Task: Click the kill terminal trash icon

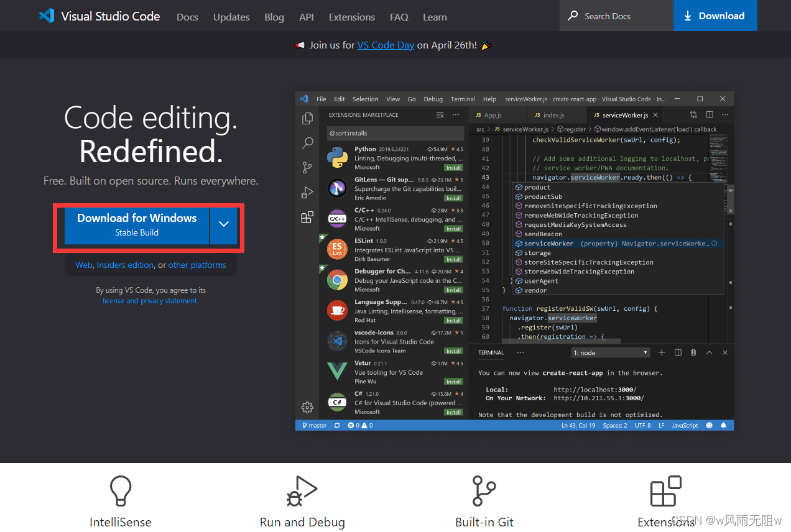Action: tap(693, 352)
